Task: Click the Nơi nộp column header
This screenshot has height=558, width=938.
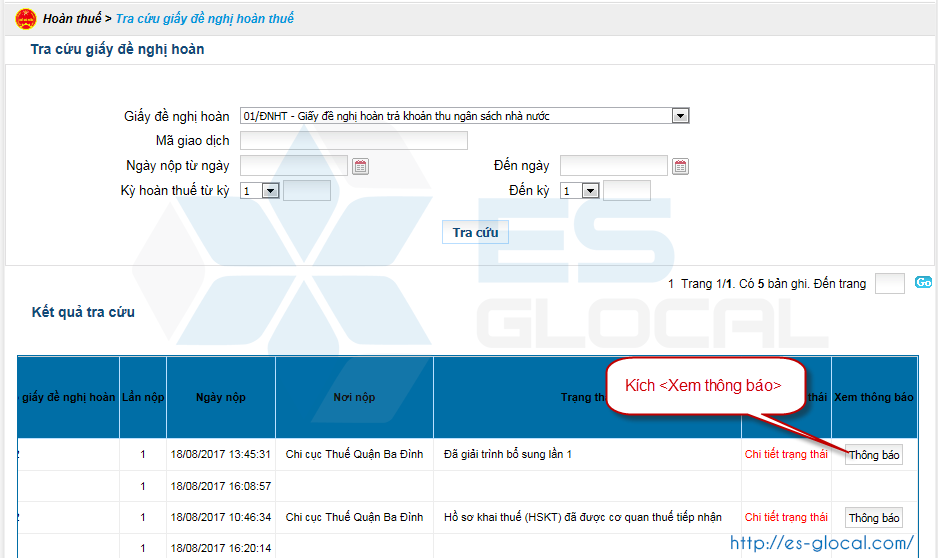Action: click(x=354, y=397)
